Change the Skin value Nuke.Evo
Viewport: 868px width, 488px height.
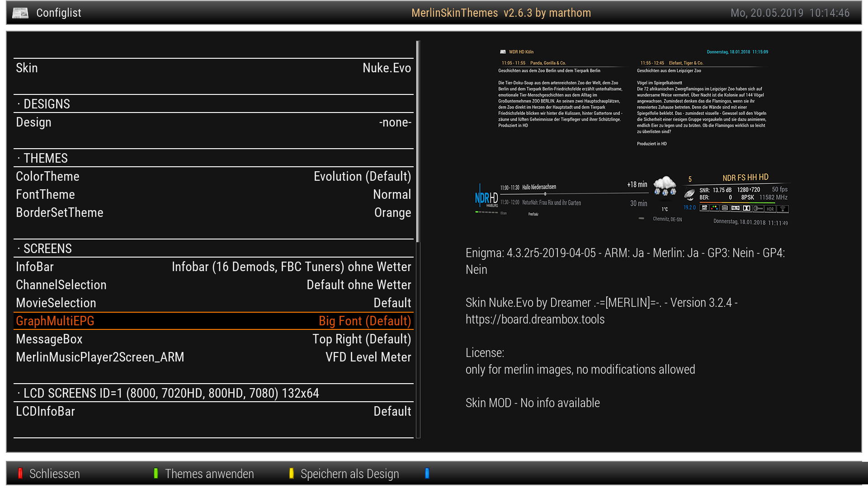click(x=387, y=68)
